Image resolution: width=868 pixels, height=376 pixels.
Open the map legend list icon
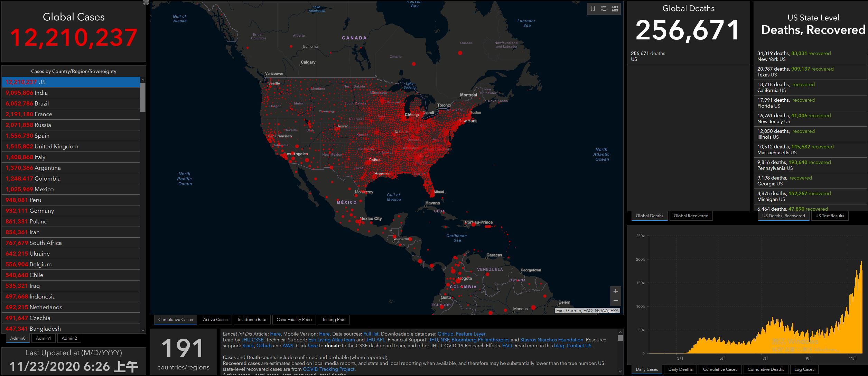[604, 9]
